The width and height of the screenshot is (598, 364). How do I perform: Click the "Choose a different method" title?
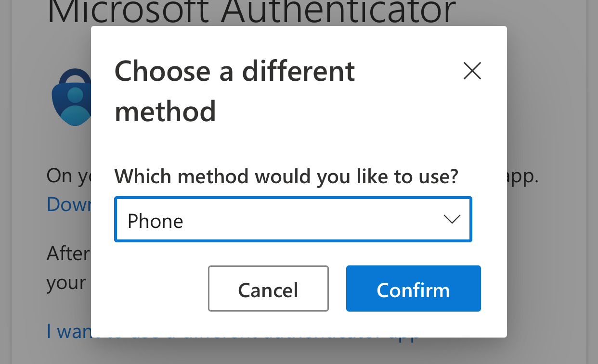[234, 91]
